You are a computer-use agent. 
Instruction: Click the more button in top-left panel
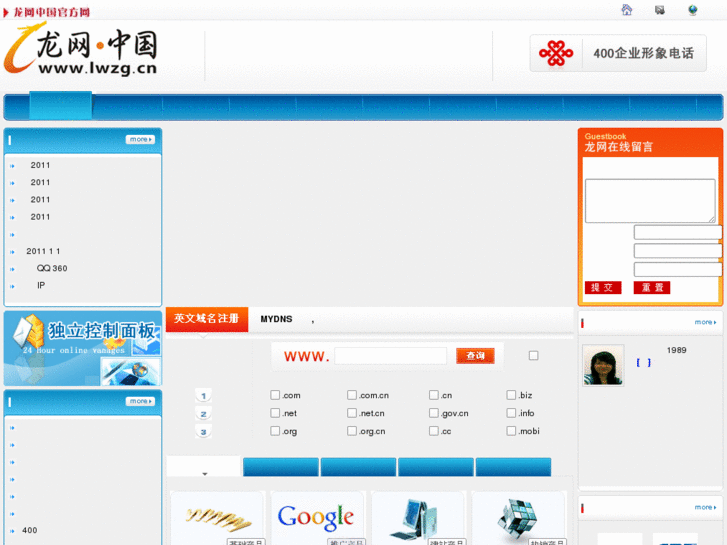[x=140, y=140]
